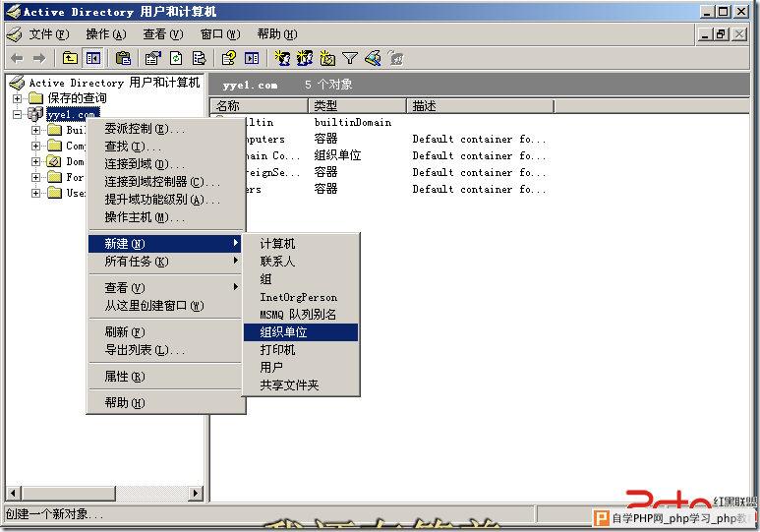Screen dimensions: 760x532
Task: Open the 操作(A) menu
Action: [106, 34]
